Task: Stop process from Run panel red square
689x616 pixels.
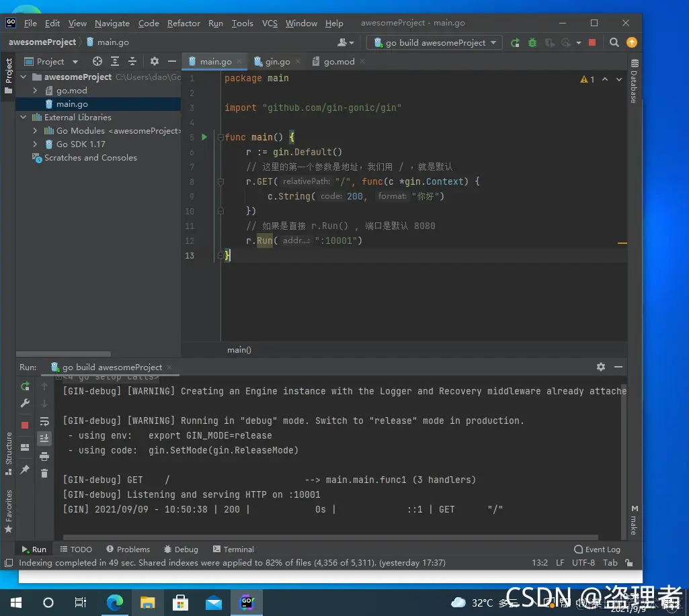Action: click(25, 425)
